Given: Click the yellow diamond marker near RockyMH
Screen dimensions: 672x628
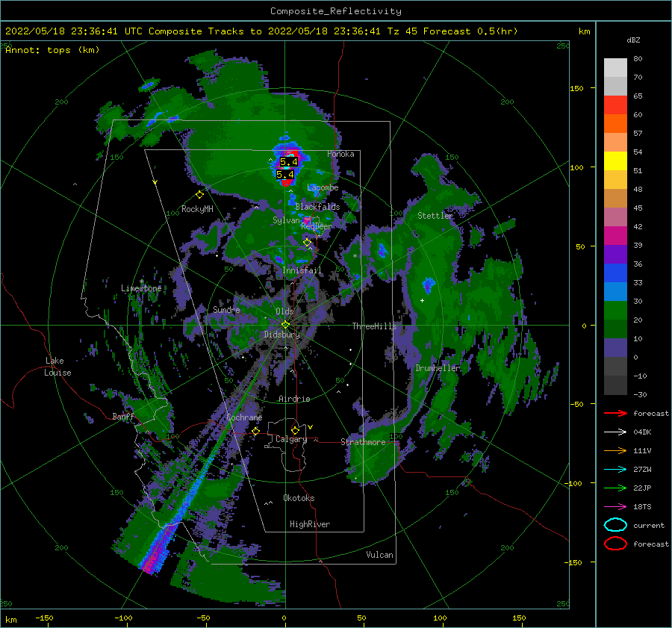Looking at the screenshot, I should click(x=199, y=195).
